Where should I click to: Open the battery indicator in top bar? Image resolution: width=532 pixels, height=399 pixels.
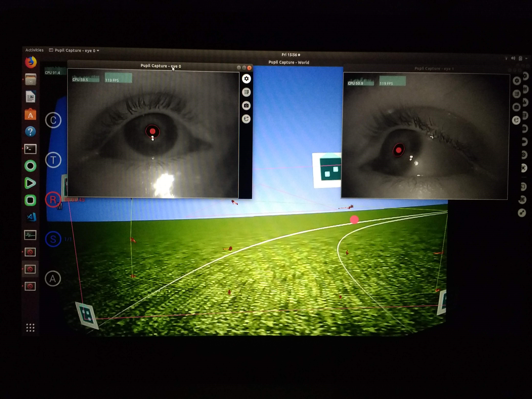520,58
